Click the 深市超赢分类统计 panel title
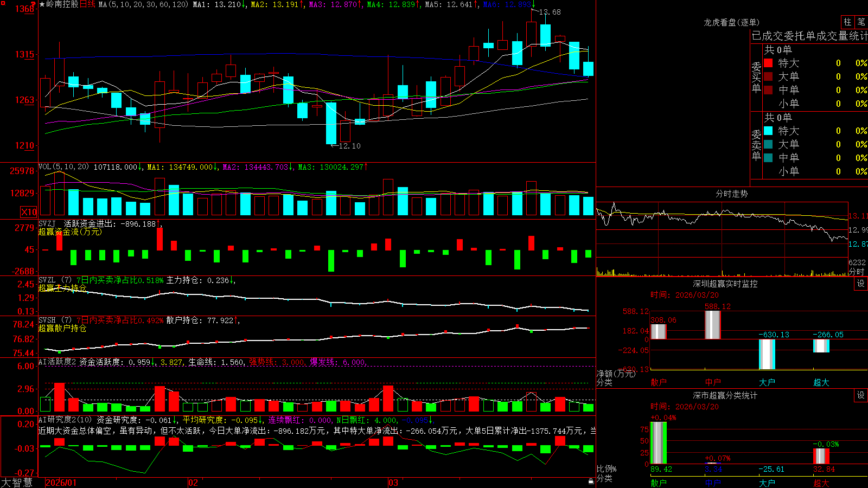This screenshot has width=868, height=488. point(725,395)
